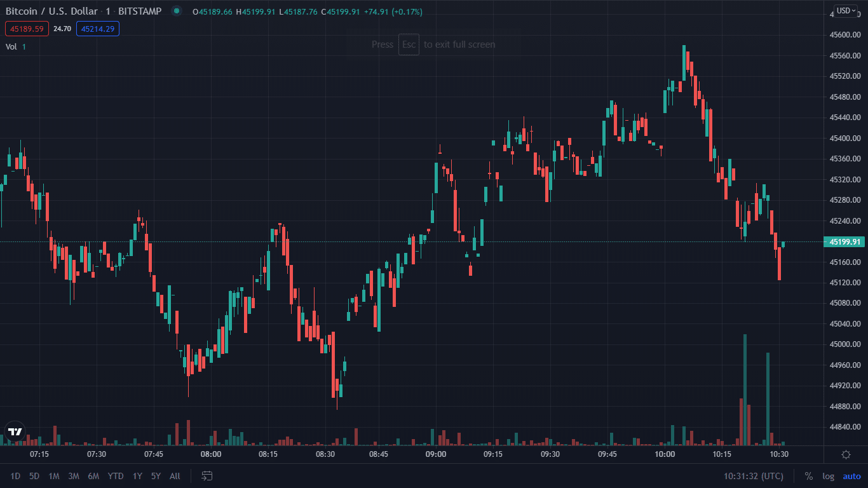868x488 pixels.
Task: Click the Vol indicator legend
Action: pos(11,46)
